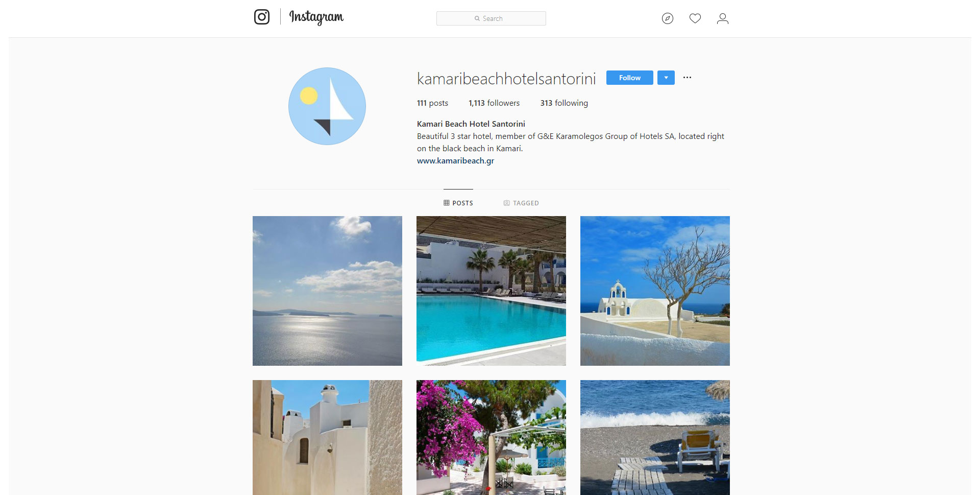The image size is (980, 495).
Task: Open the www.kamaribeach.gr link
Action: (x=455, y=160)
